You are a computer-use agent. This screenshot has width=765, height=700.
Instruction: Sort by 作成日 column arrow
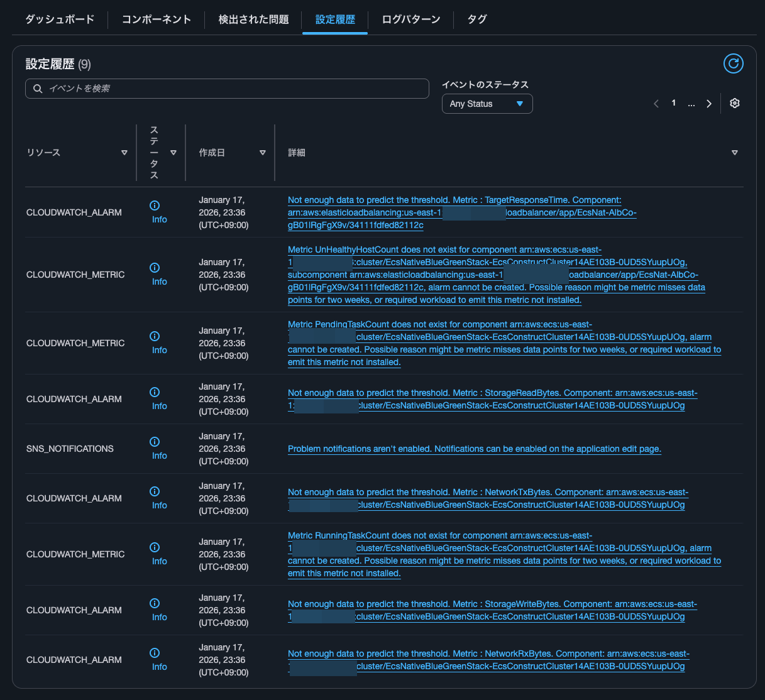[x=263, y=153]
